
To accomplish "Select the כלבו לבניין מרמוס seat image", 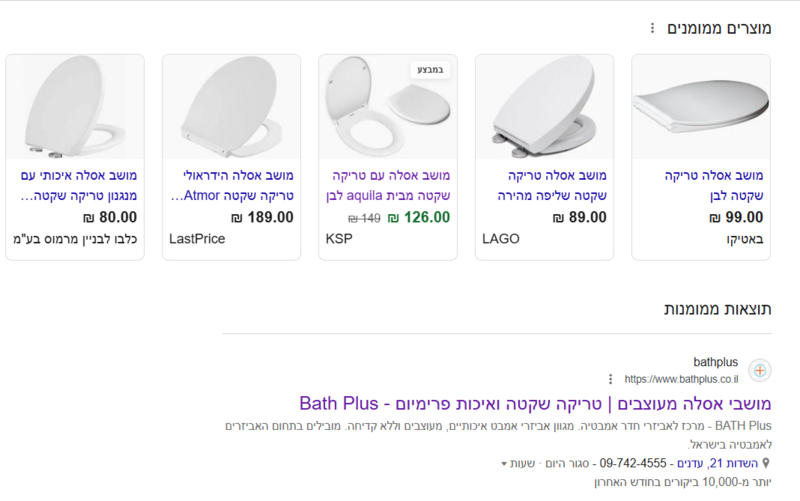I will coord(75,107).
